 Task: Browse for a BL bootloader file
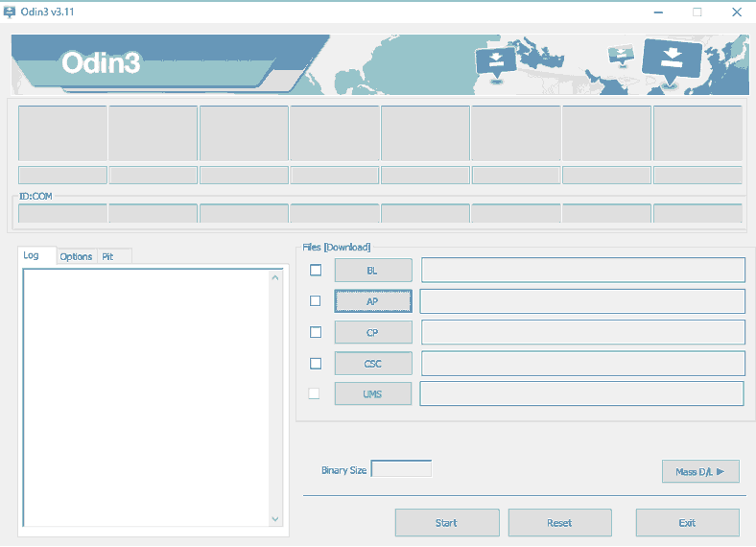point(373,270)
